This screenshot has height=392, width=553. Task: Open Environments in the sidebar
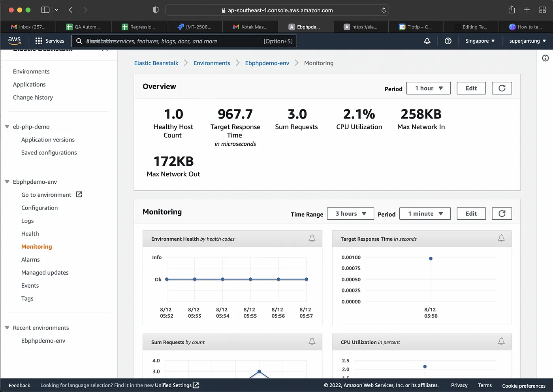coord(31,72)
